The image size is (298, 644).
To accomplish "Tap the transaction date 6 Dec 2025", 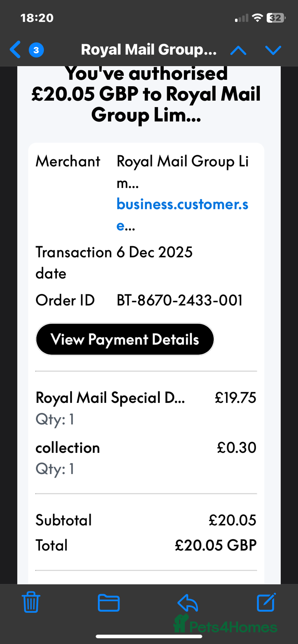I will 155,252.
